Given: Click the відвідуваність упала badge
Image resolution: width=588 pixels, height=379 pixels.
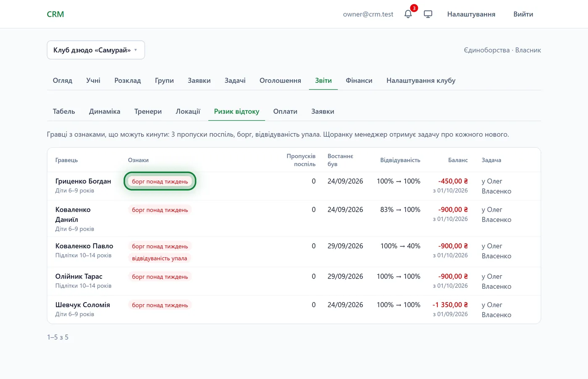Looking at the screenshot, I should [x=160, y=258].
